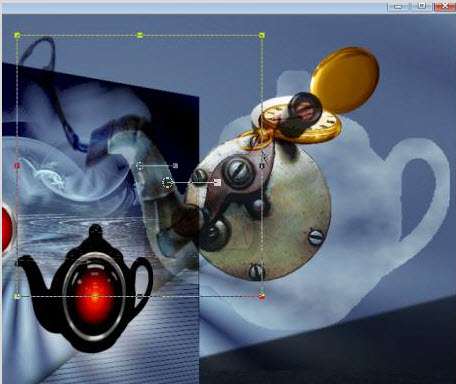The width and height of the screenshot is (456, 384).
Task: Close the window with the red X
Action: (x=444, y=6)
